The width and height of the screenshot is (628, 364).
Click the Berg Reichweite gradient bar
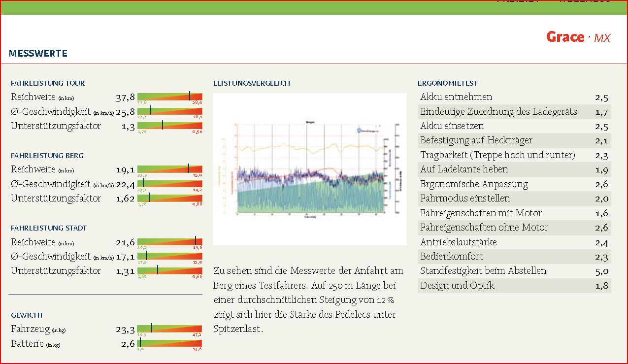[170, 169]
